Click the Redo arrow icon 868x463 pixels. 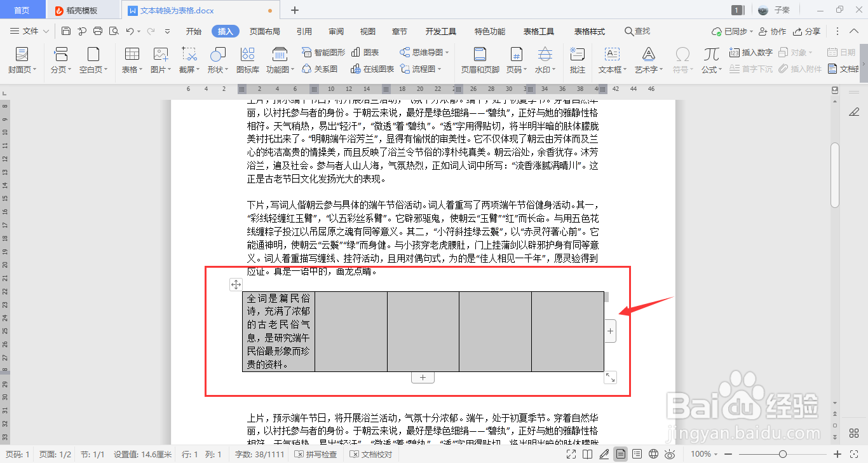(151, 31)
